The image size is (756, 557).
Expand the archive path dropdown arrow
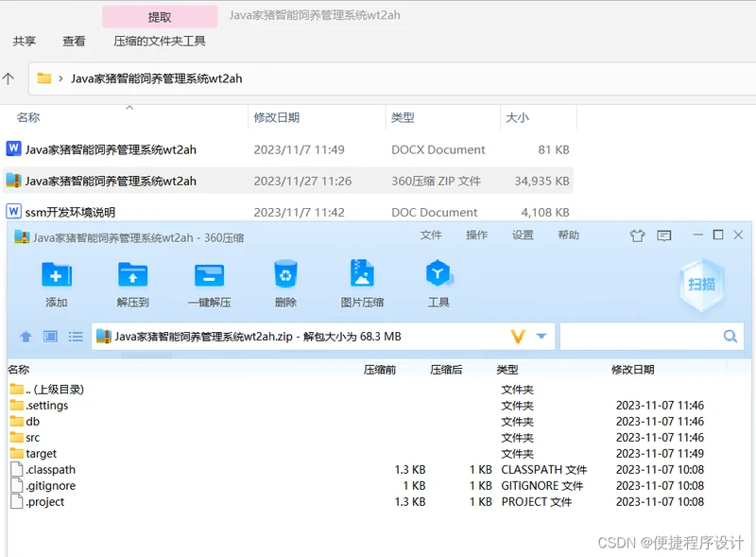point(541,336)
